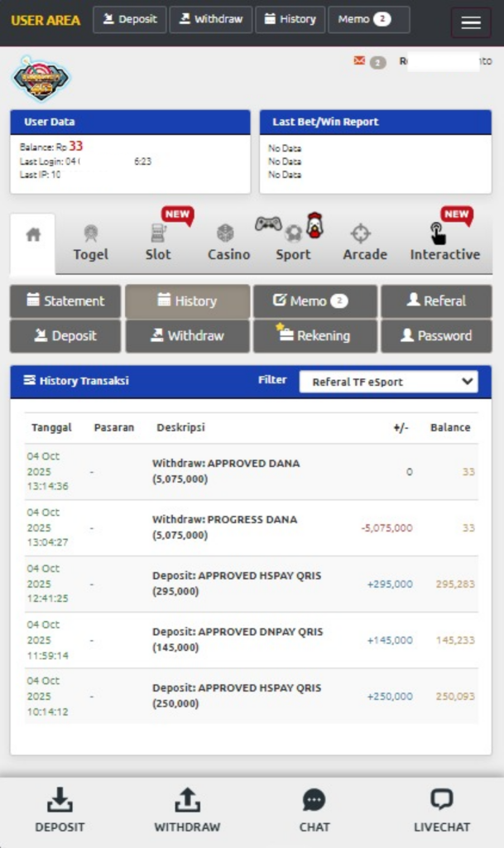Go to the home icon tab

(33, 235)
